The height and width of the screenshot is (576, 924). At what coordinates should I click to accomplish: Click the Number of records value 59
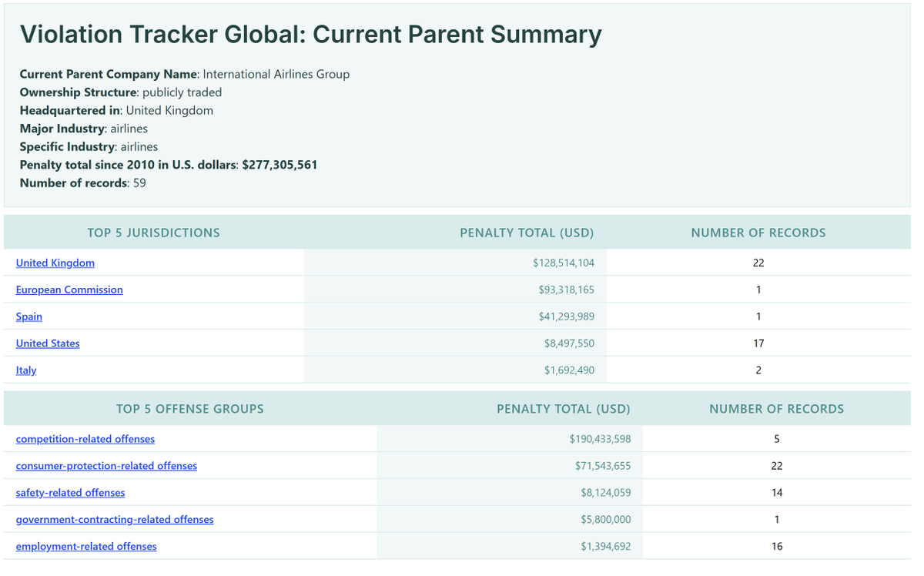pyautogui.click(x=139, y=183)
